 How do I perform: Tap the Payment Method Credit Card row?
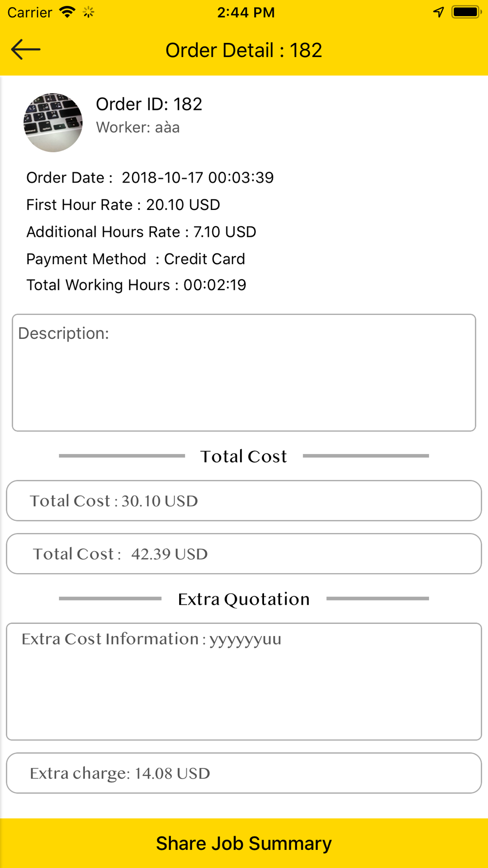click(x=136, y=259)
